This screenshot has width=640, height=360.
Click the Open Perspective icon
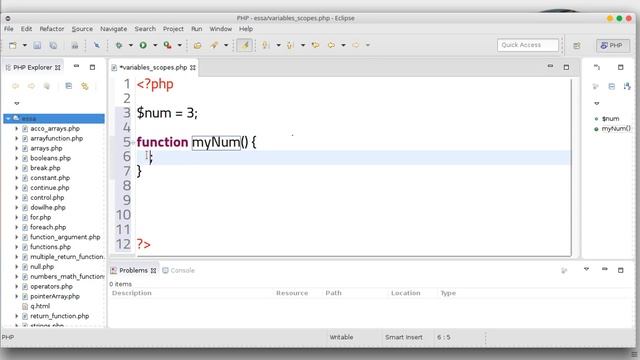tap(576, 46)
